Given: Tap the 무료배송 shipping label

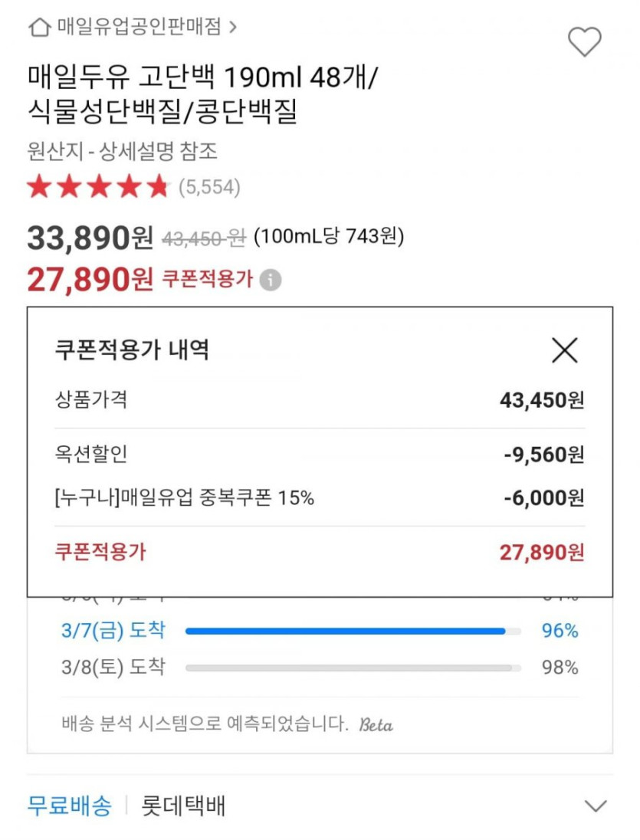Looking at the screenshot, I should click(69, 806).
